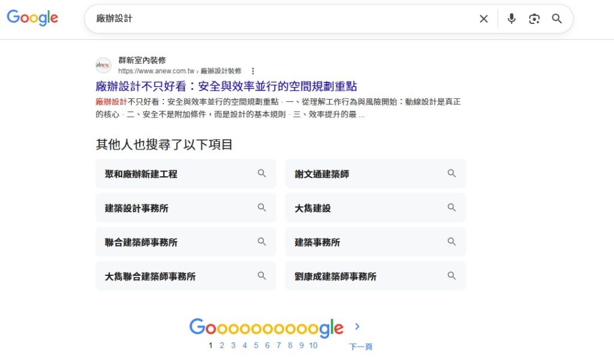Screen dimensions: 614x364
Task: Click the Goooooooooogle pagination logo
Action: point(266,327)
